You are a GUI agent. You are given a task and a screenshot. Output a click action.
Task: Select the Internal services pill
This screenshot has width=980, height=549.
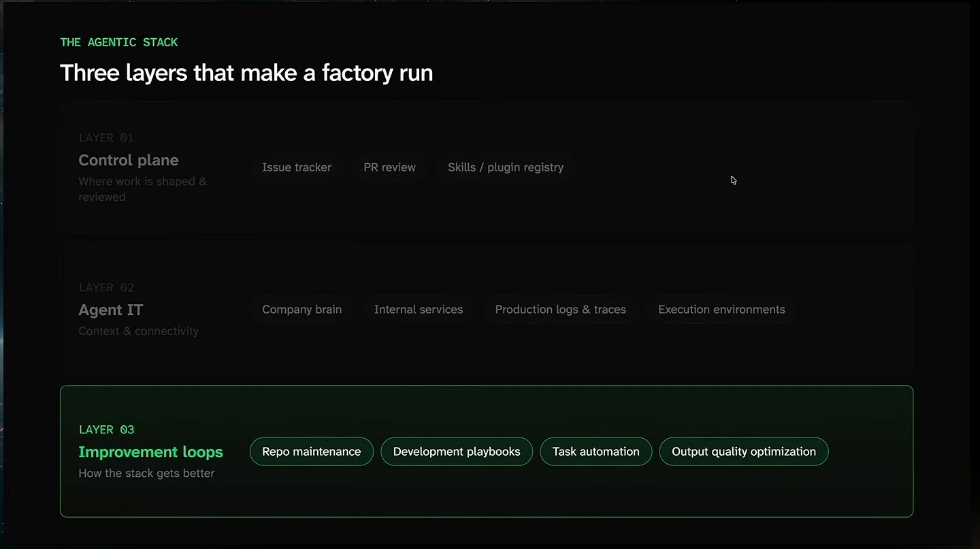pos(419,310)
